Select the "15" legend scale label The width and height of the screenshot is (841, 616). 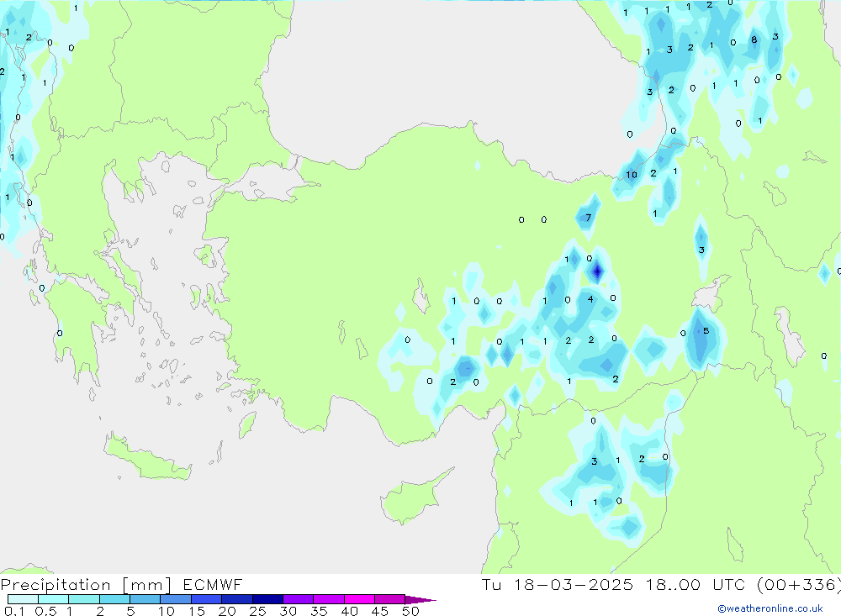pyautogui.click(x=197, y=611)
